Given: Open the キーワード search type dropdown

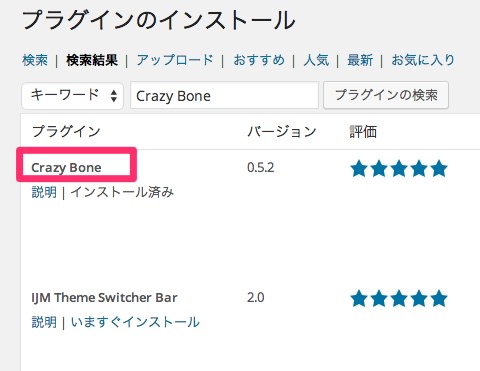Looking at the screenshot, I should [x=72, y=96].
